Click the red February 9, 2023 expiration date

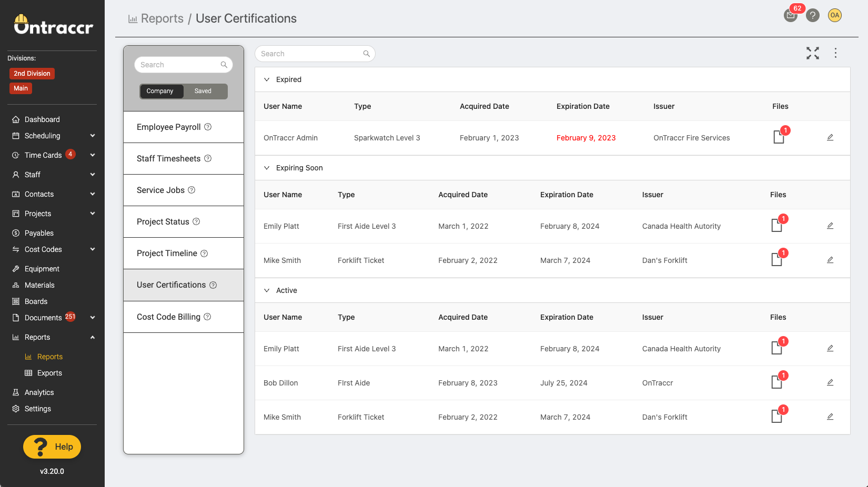coord(586,138)
